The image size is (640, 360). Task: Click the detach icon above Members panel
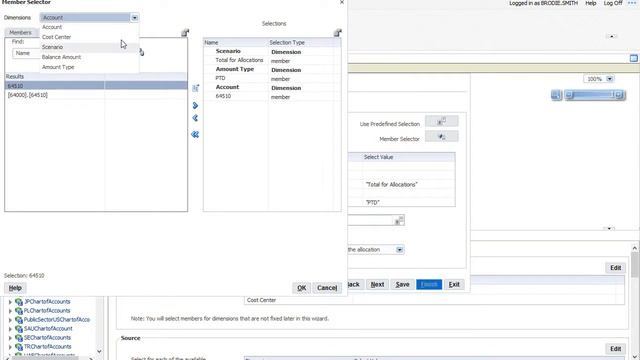tap(185, 33)
